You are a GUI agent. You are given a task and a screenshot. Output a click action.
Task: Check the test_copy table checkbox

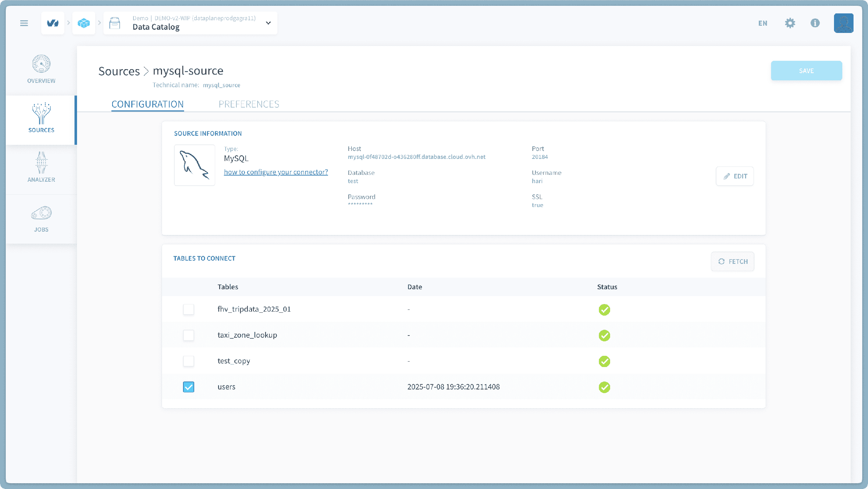pyautogui.click(x=188, y=361)
